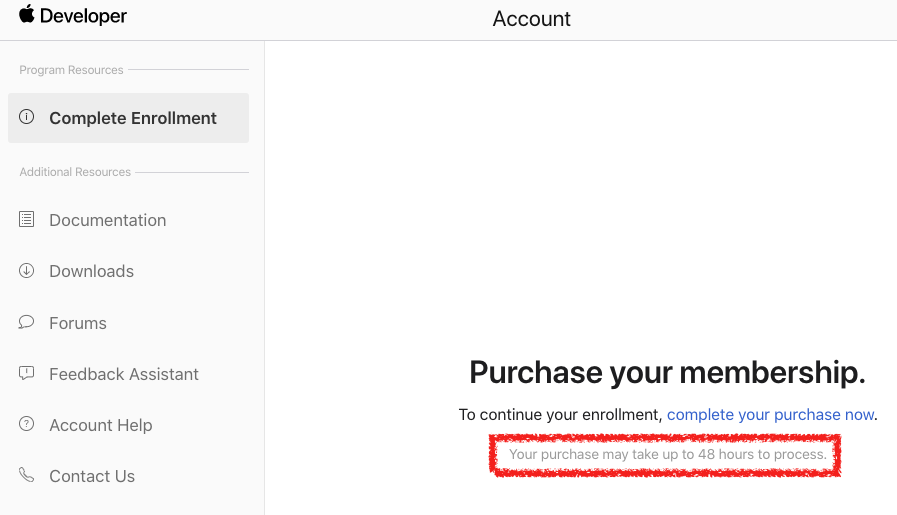Open Feedback Assistant from sidebar

pos(124,374)
